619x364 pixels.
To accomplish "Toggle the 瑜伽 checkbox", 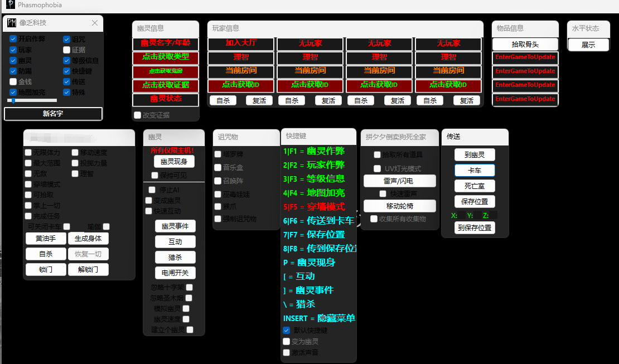I will (106, 227).
